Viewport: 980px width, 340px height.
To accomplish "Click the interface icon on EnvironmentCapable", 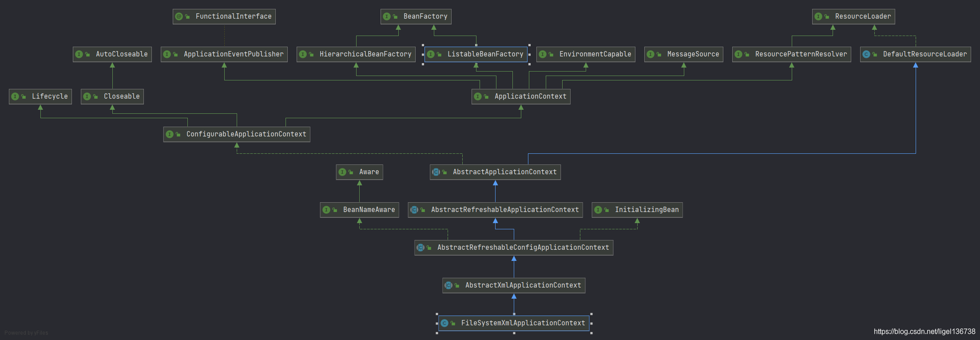I will [x=543, y=54].
